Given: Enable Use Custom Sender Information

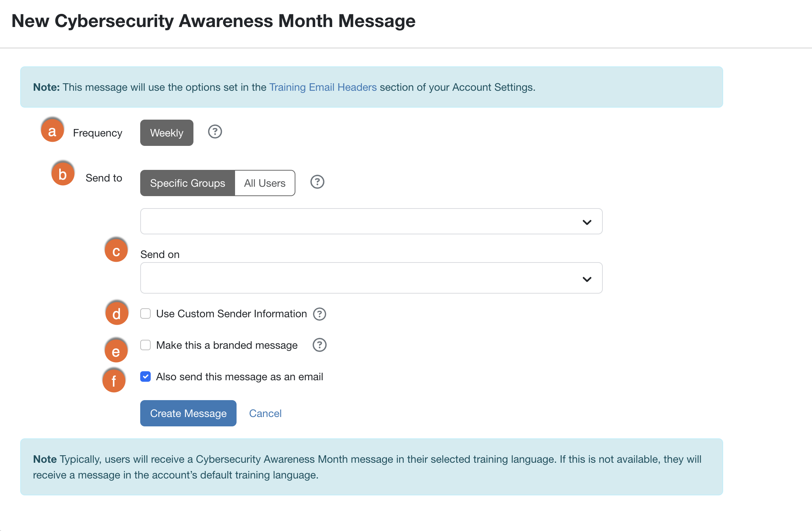Looking at the screenshot, I should [145, 314].
